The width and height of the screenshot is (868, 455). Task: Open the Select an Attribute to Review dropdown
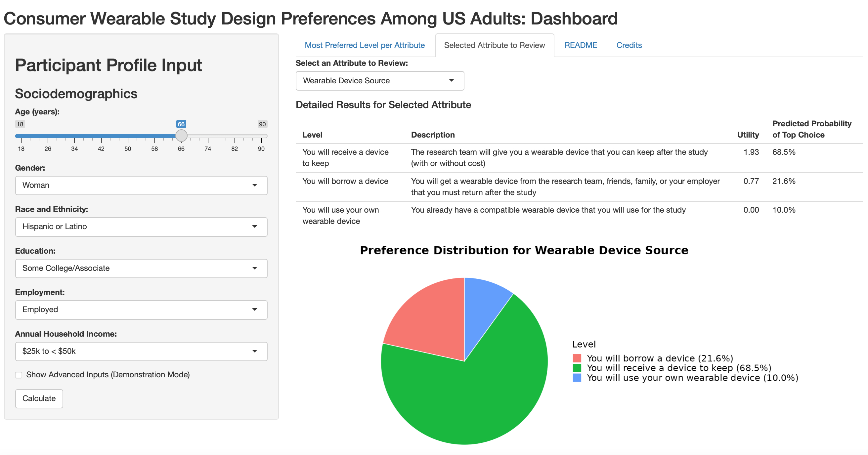tap(379, 81)
